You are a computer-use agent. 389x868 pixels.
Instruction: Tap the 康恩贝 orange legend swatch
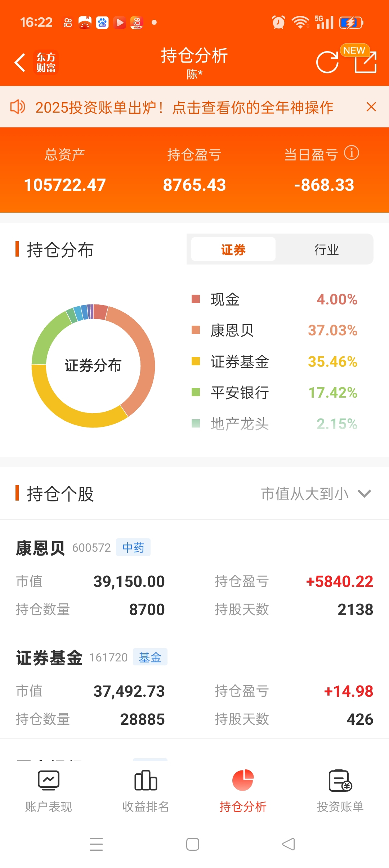point(196,330)
